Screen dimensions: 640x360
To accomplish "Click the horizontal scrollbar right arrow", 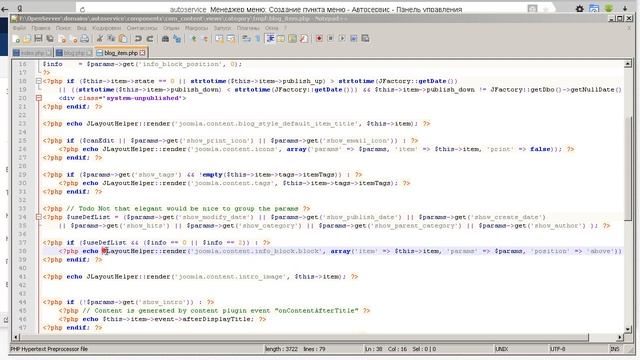I will [620, 338].
